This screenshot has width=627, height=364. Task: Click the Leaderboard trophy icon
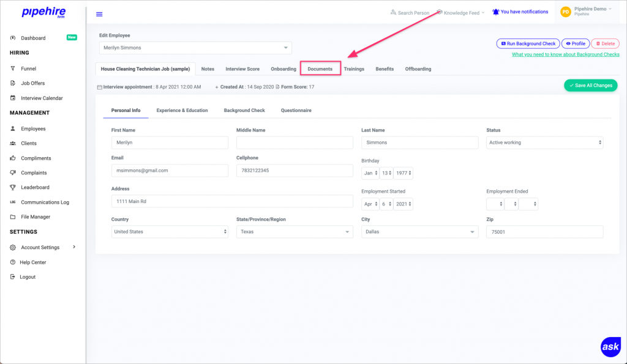click(x=13, y=187)
